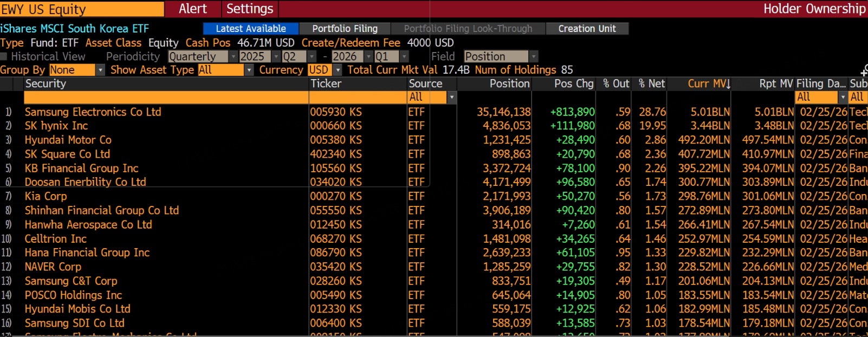The height and width of the screenshot is (337, 868).
Task: Open the Currency USD dropdown arrow
Action: click(x=338, y=70)
